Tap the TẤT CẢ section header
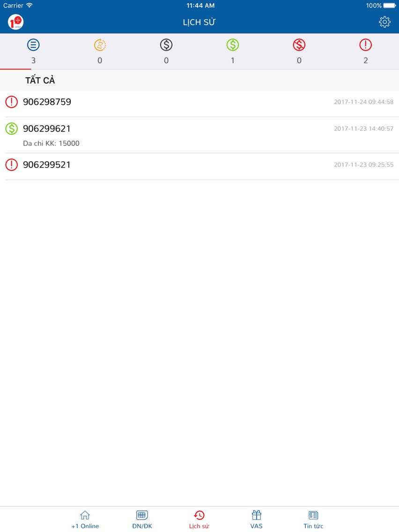This screenshot has width=399, height=532. (x=40, y=81)
